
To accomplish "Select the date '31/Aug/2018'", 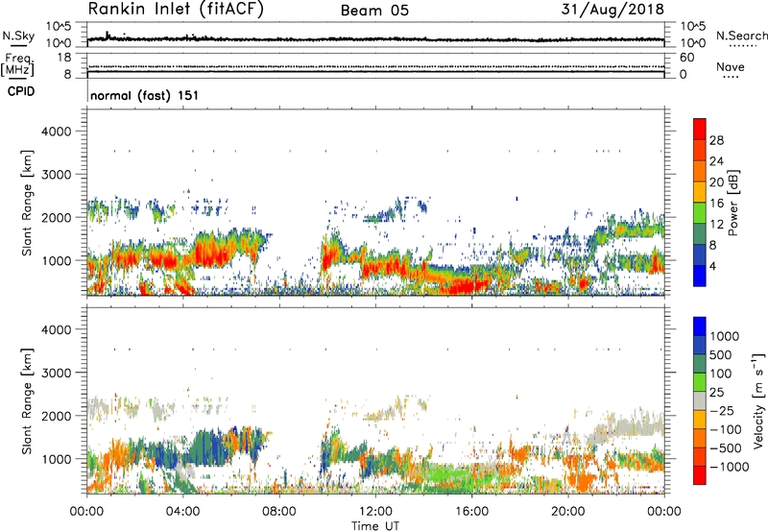I will 612,10.
